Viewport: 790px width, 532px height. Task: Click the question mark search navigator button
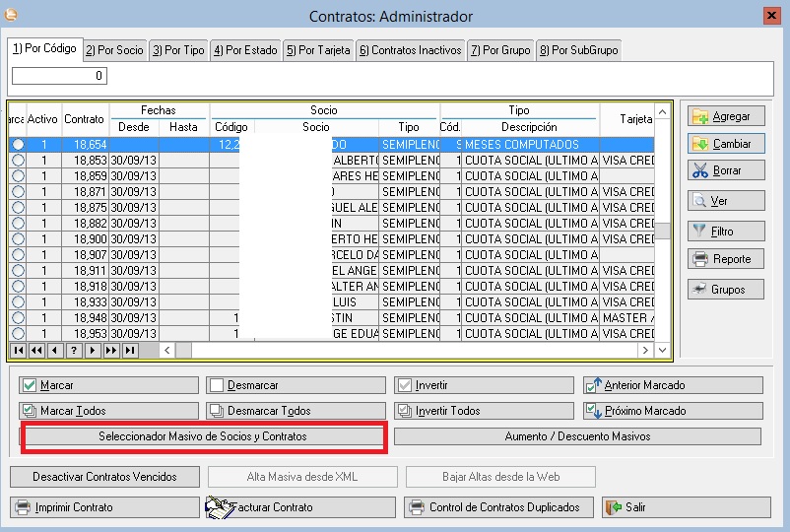[x=74, y=350]
